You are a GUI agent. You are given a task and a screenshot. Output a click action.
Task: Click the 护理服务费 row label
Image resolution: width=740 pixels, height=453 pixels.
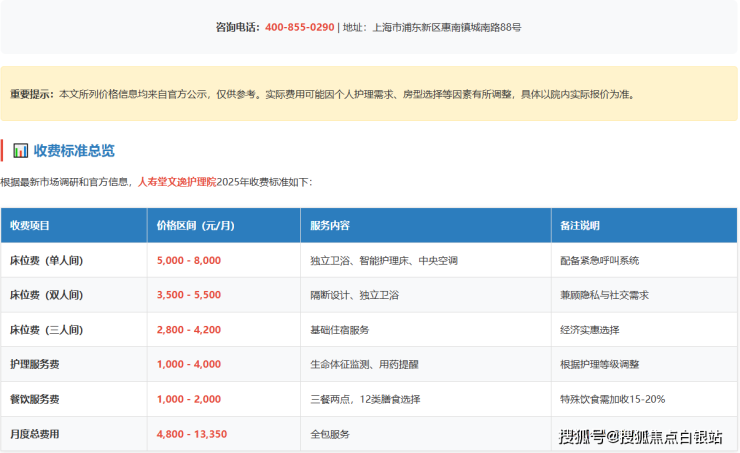click(35, 365)
